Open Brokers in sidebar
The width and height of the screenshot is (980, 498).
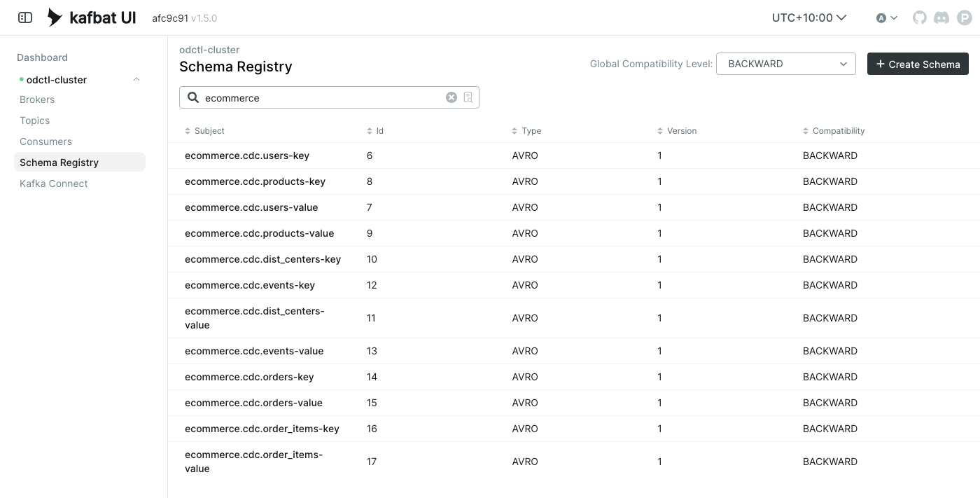(37, 99)
